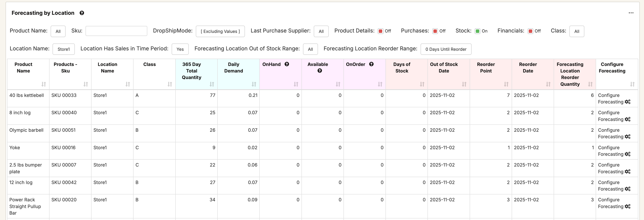The height and width of the screenshot is (220, 644).
Task: Change the Location Name Store1 filter
Action: 63,49
